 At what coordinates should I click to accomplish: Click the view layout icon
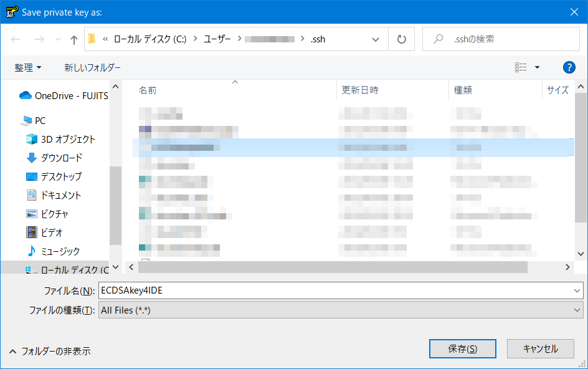[x=521, y=67]
